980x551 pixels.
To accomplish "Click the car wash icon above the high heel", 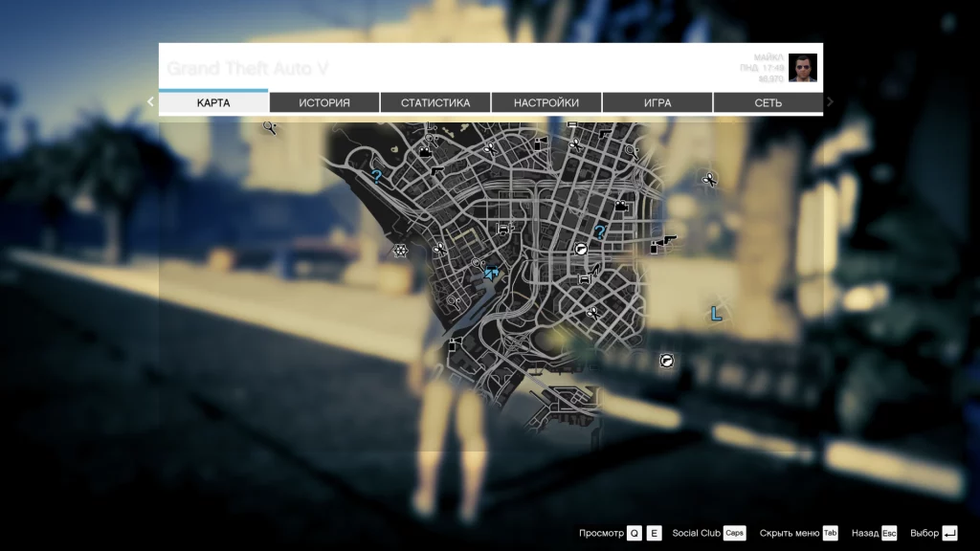I will [503, 229].
